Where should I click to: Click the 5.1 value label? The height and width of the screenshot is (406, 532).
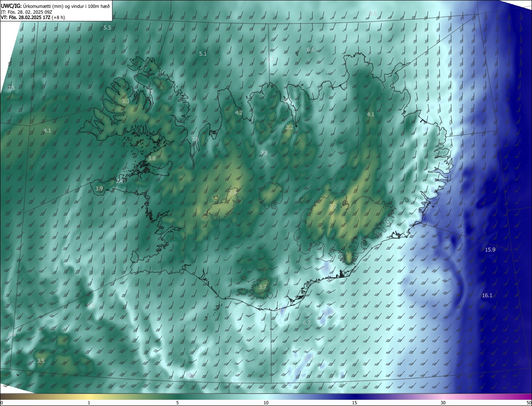(x=203, y=54)
